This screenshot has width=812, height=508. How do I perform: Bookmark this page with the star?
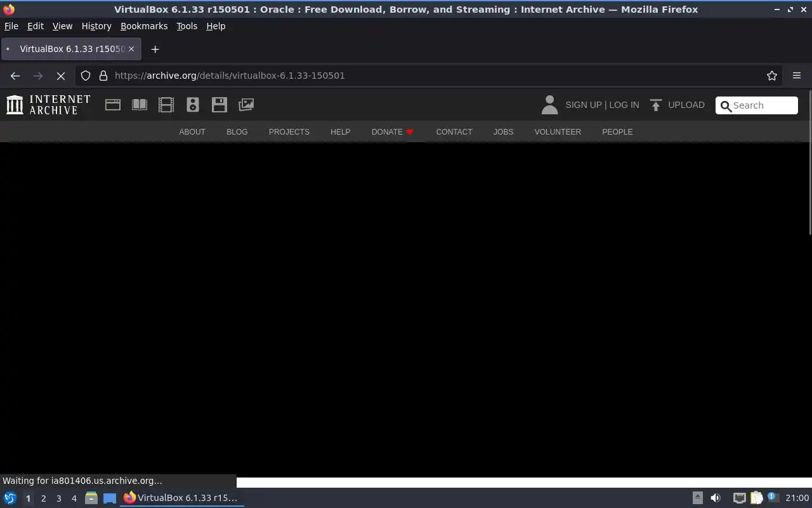click(772, 76)
